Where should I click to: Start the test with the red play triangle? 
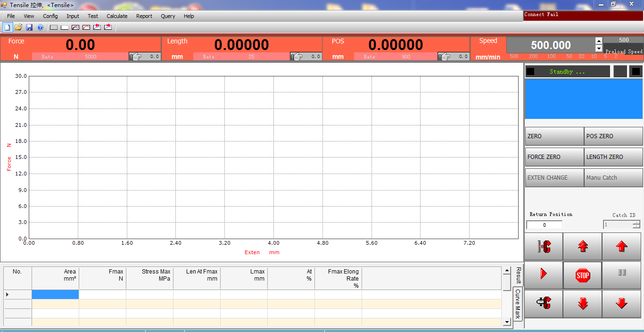point(544,274)
